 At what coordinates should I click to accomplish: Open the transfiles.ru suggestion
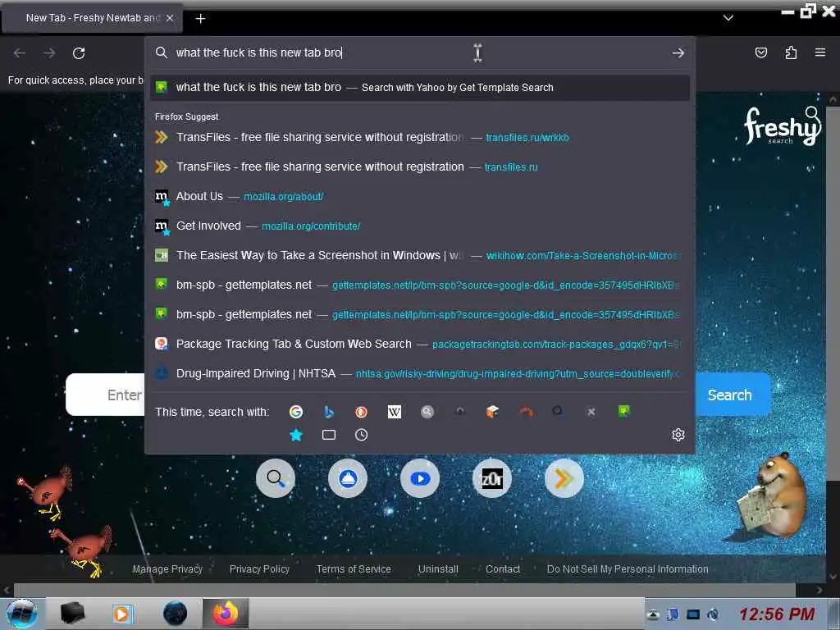[419, 167]
